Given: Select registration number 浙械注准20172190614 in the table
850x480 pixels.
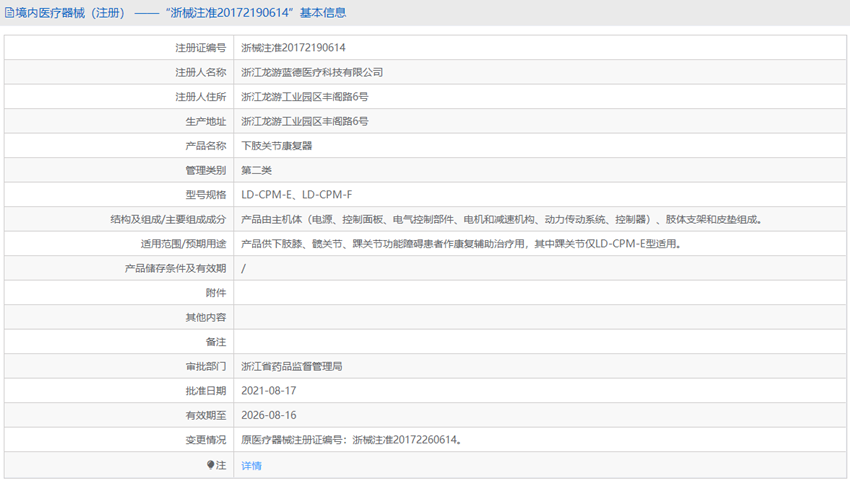Looking at the screenshot, I should (293, 48).
